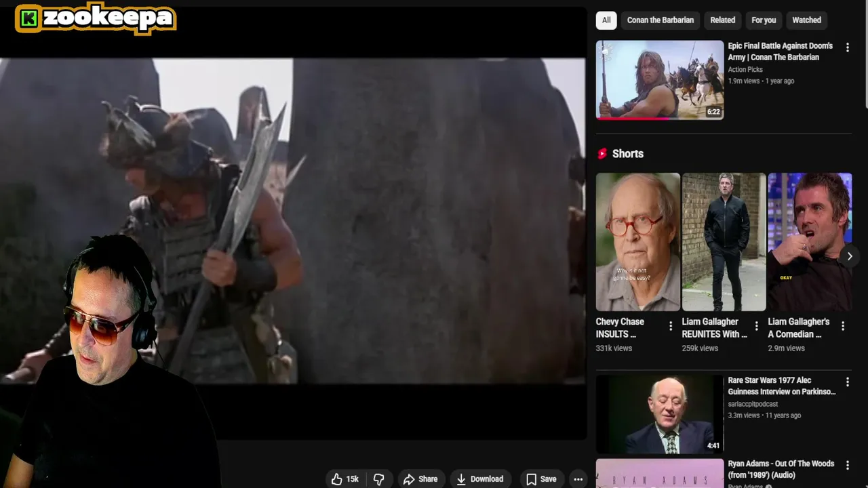
Task: Download the video
Action: 479,479
